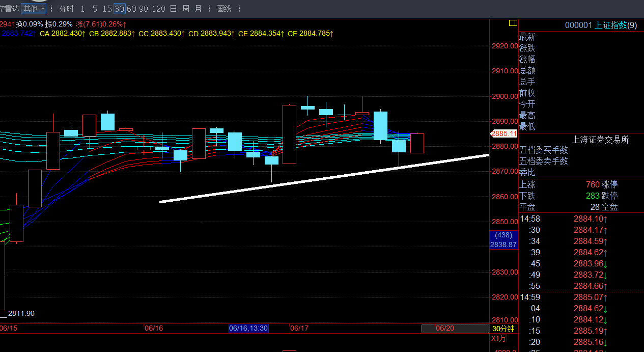This screenshot has height=352, width=644.
Task: Click the 上证指数 index title
Action: coord(610,25)
